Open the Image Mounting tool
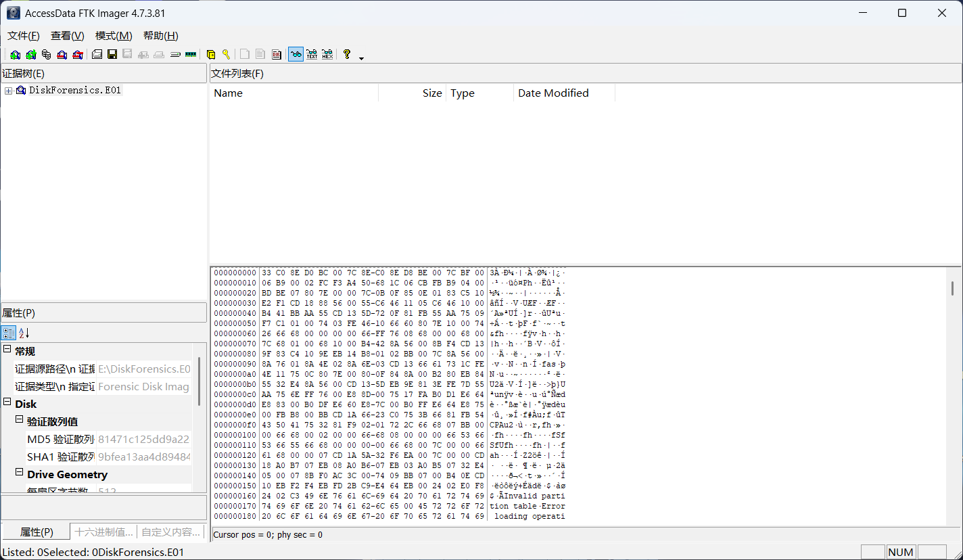This screenshot has width=963, height=560. (46, 55)
